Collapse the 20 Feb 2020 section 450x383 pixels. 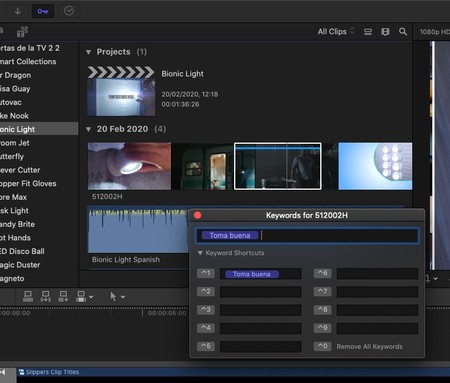coord(88,129)
